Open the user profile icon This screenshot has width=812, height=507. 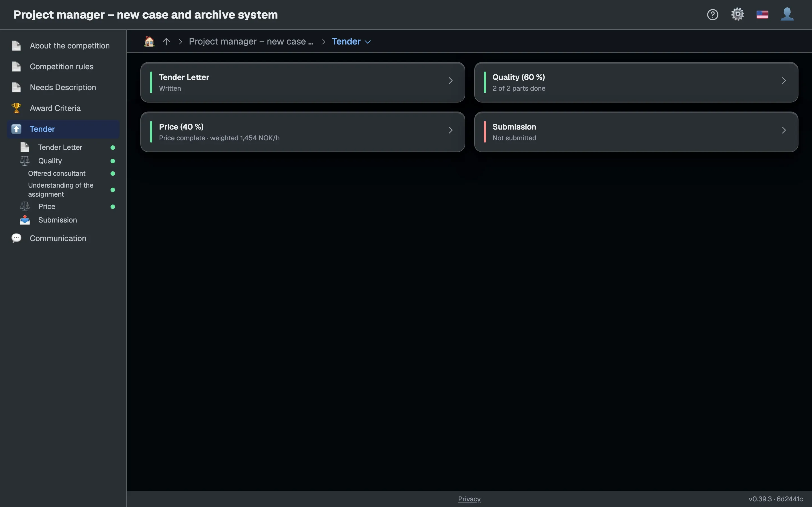click(x=787, y=14)
